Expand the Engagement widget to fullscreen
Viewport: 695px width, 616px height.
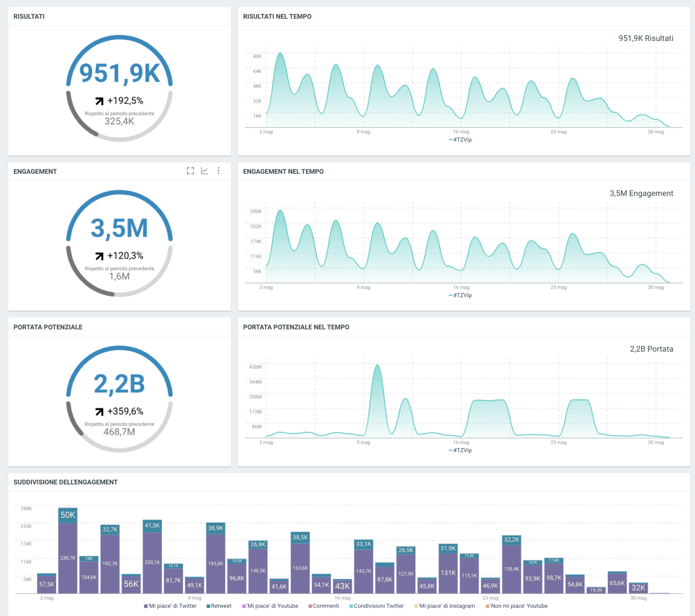[x=190, y=171]
